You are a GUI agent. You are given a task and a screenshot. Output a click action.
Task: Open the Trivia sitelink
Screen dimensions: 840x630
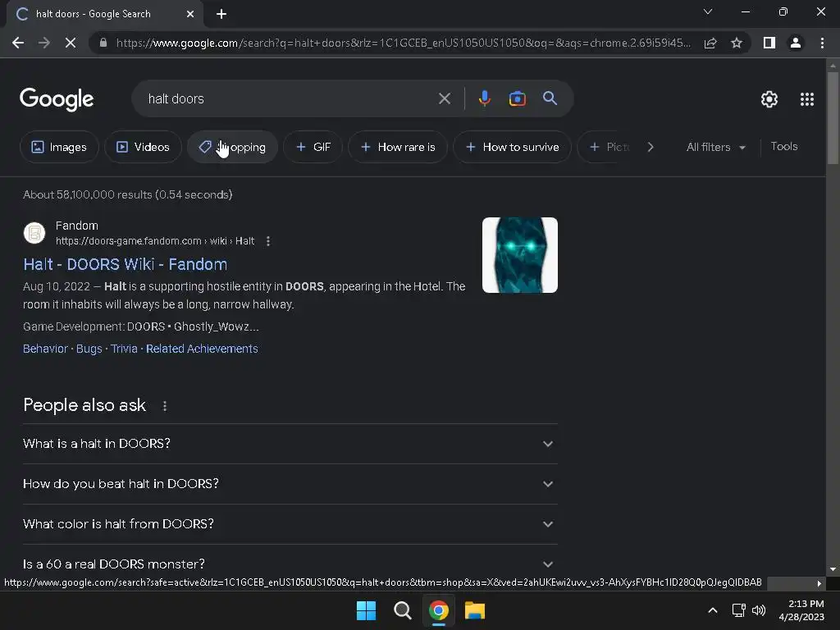tap(124, 349)
